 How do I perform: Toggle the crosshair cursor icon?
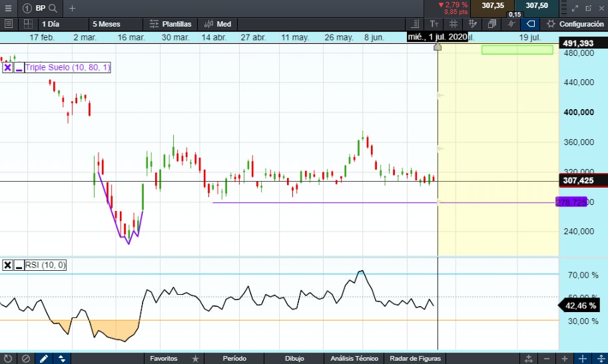click(511, 24)
